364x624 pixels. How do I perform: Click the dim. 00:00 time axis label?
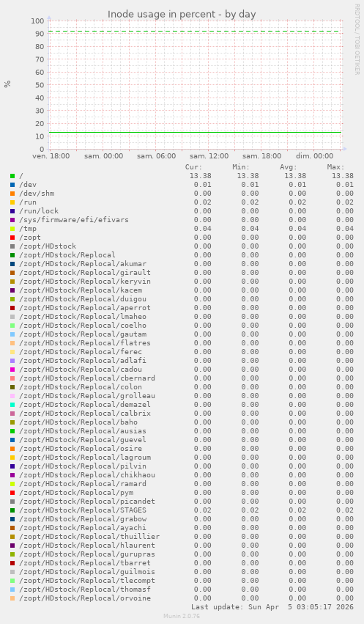click(x=314, y=156)
